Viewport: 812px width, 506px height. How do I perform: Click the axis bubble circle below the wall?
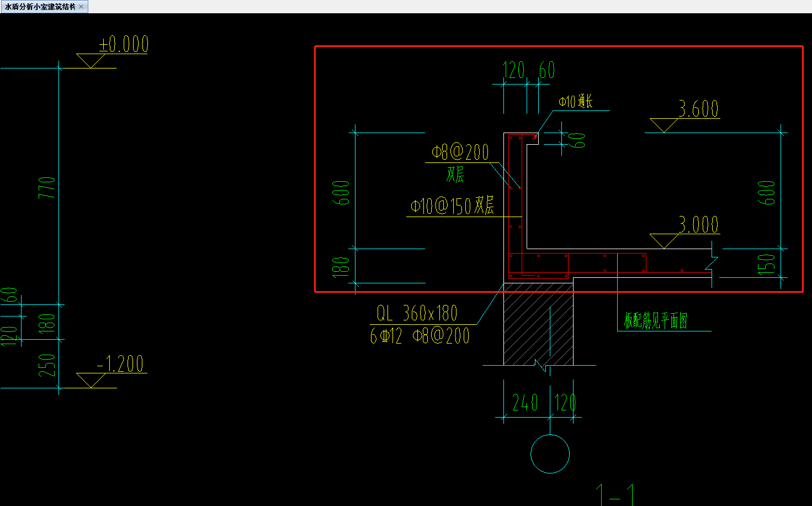pyautogui.click(x=550, y=454)
